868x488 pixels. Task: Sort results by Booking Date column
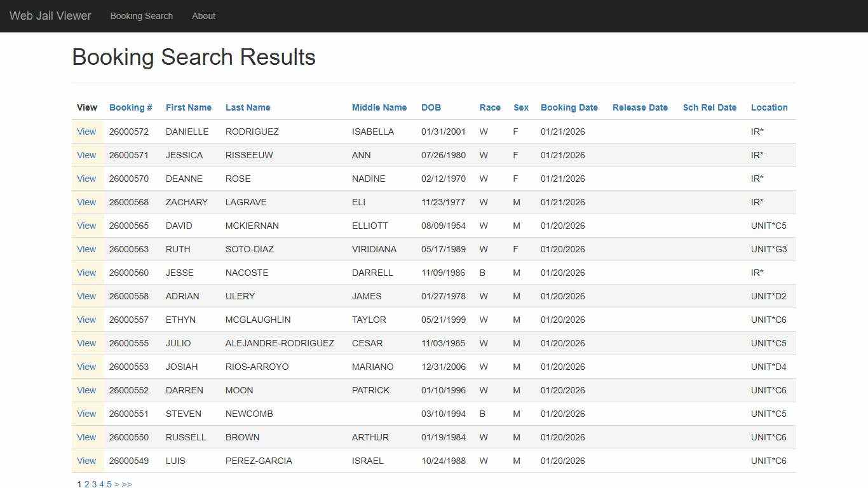(569, 107)
